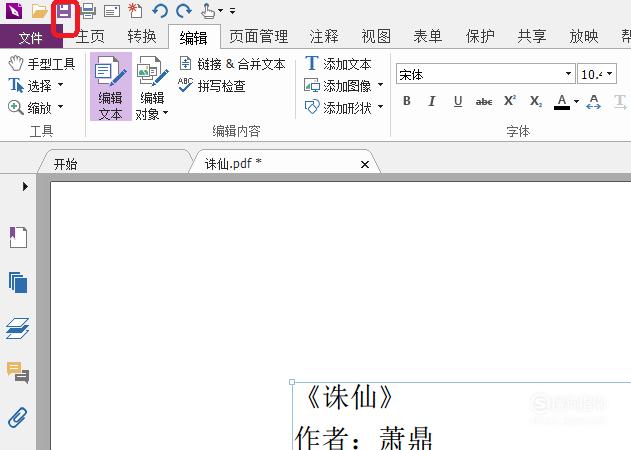Screen dimensions: 631x450
Task: Redo the last action
Action: pos(184,11)
